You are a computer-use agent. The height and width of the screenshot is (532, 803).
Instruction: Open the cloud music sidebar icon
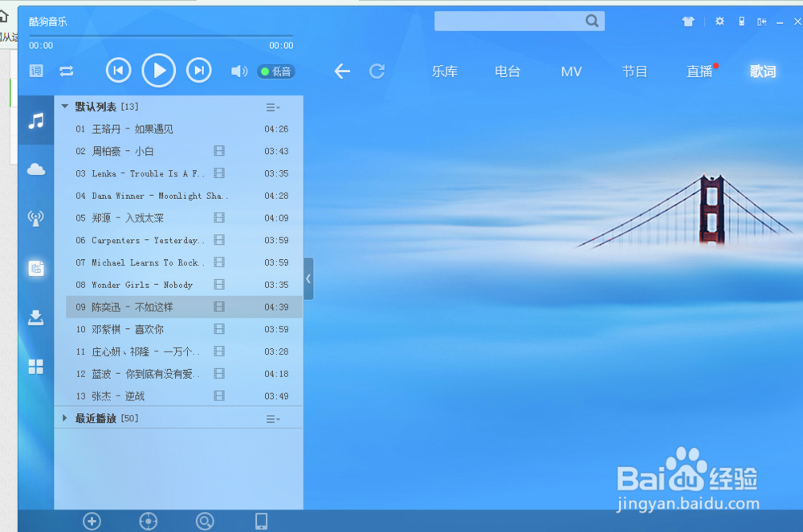pos(35,169)
